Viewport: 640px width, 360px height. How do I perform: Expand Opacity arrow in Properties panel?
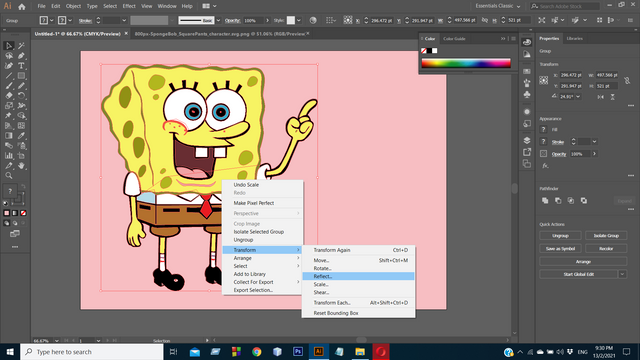594,154
